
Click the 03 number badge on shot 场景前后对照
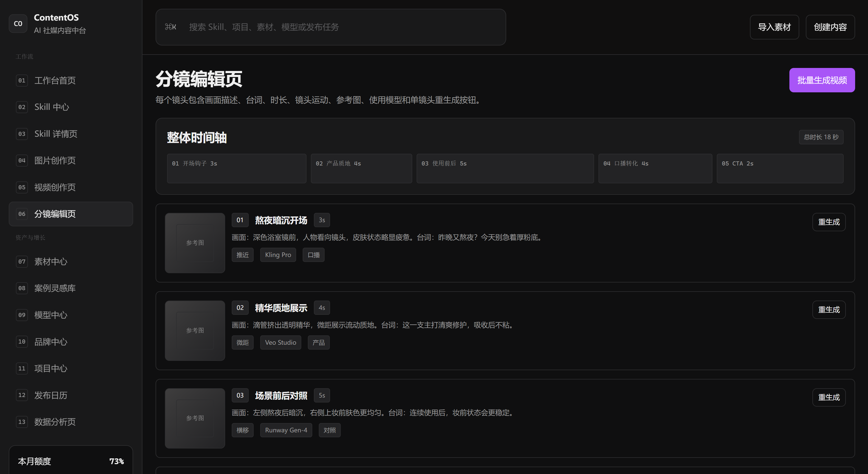point(240,395)
